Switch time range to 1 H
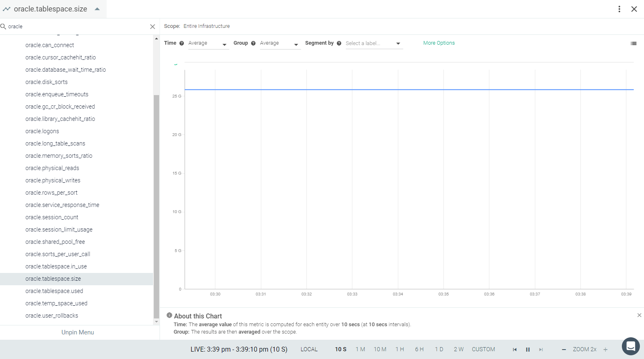 400,350
